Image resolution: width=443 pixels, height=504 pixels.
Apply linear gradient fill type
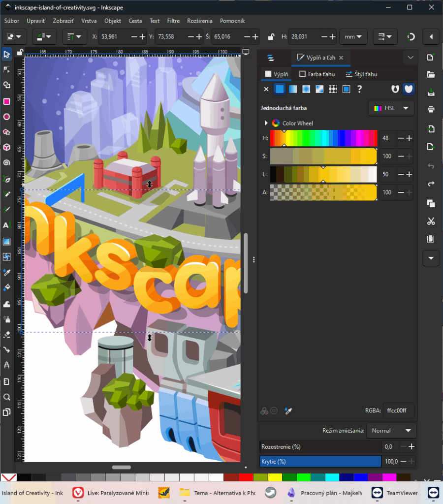point(293,89)
